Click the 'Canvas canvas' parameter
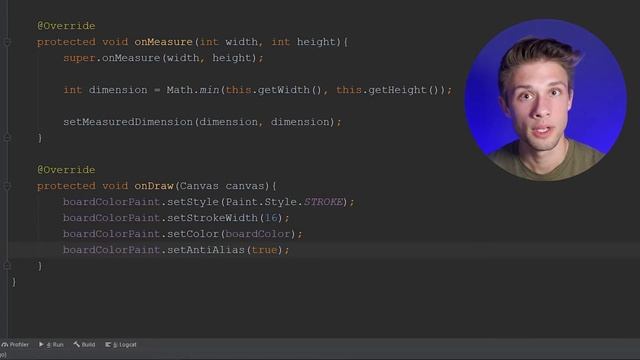Screen dimensions: 640x360 [x=222, y=186]
